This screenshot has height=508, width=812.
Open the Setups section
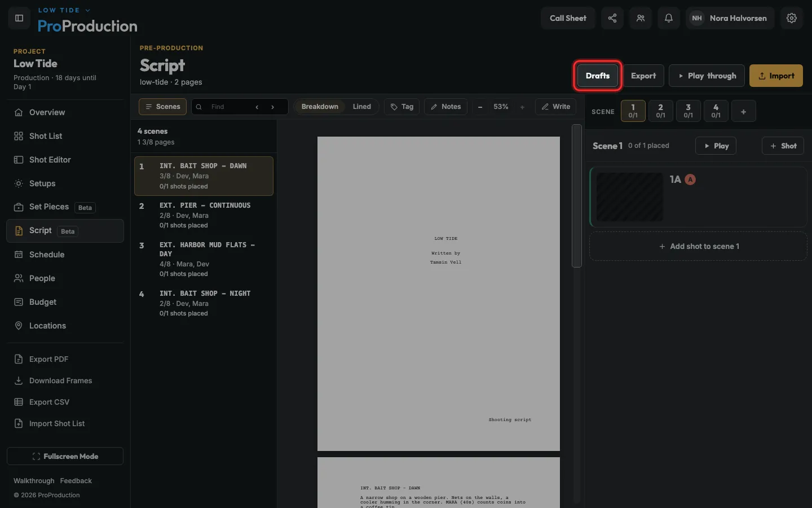65,183
